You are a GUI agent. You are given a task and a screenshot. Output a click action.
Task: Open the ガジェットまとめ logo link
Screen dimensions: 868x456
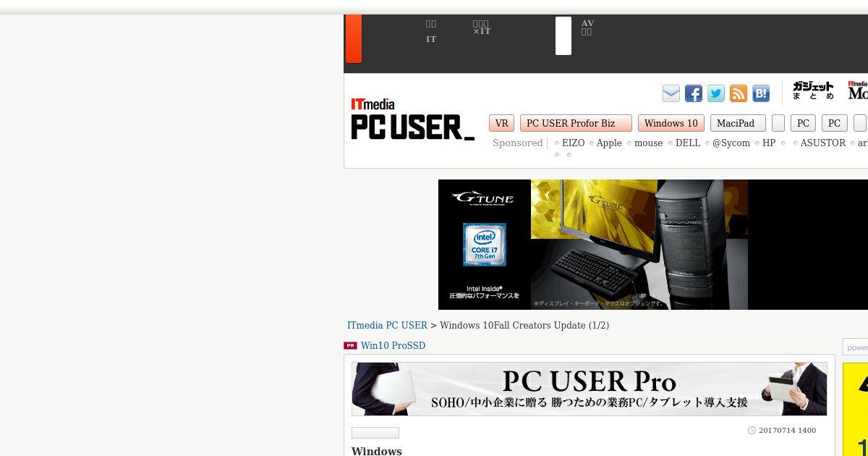pyautogui.click(x=813, y=90)
